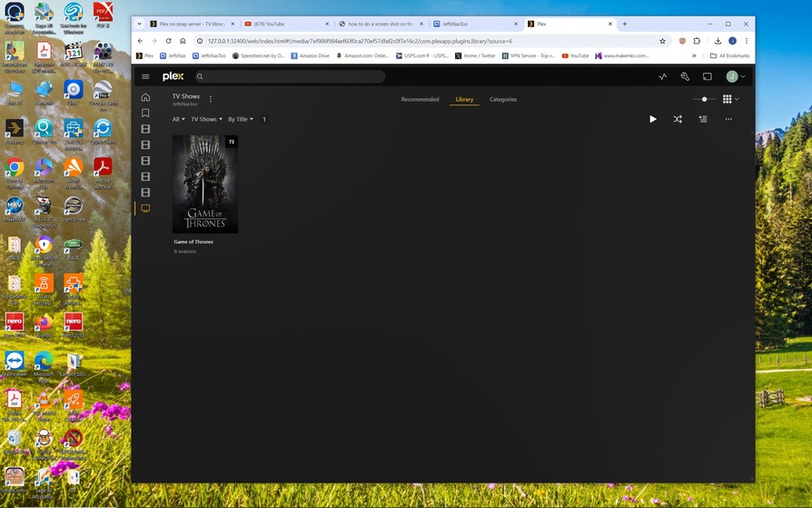The height and width of the screenshot is (508, 812).
Task: Open the Chrome tab search dropdown
Action: click(x=139, y=24)
